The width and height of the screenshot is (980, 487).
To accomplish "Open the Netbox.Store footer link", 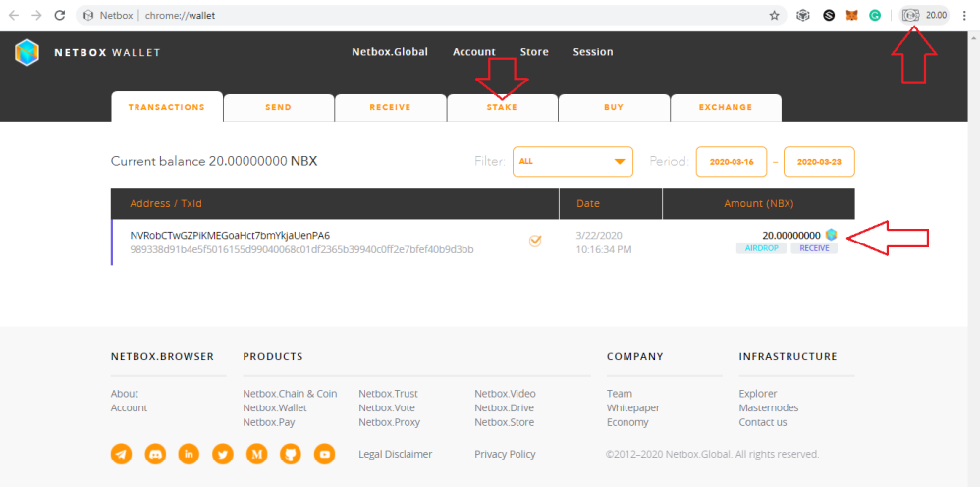I will pyautogui.click(x=505, y=422).
